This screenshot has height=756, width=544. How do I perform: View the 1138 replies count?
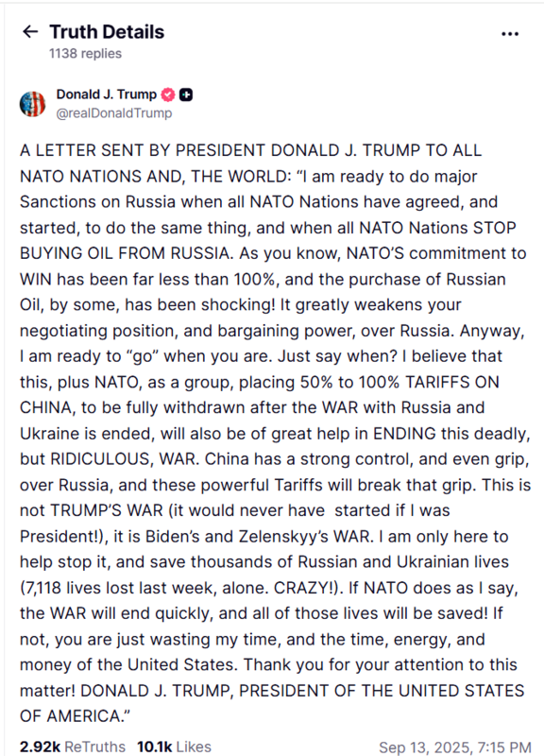tap(85, 54)
